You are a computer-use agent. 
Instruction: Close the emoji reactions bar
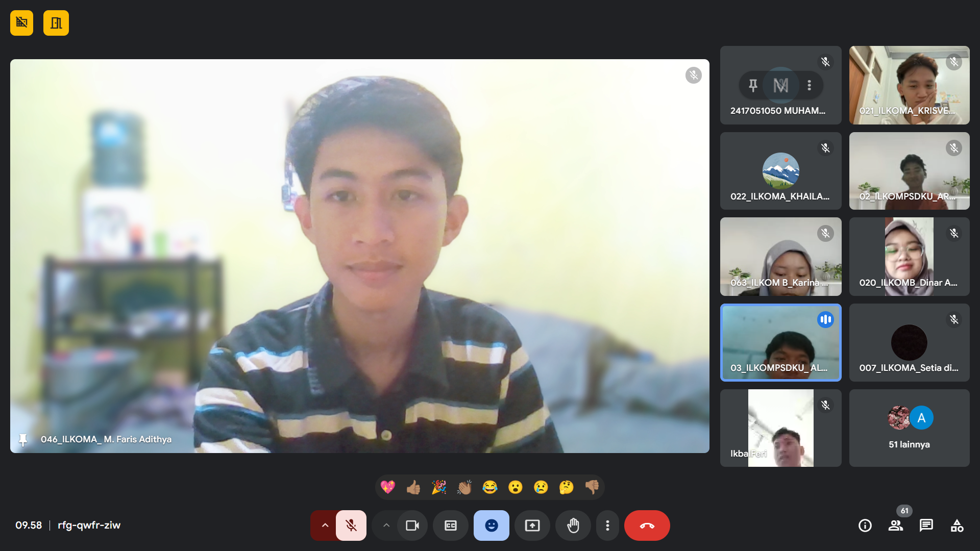click(491, 525)
